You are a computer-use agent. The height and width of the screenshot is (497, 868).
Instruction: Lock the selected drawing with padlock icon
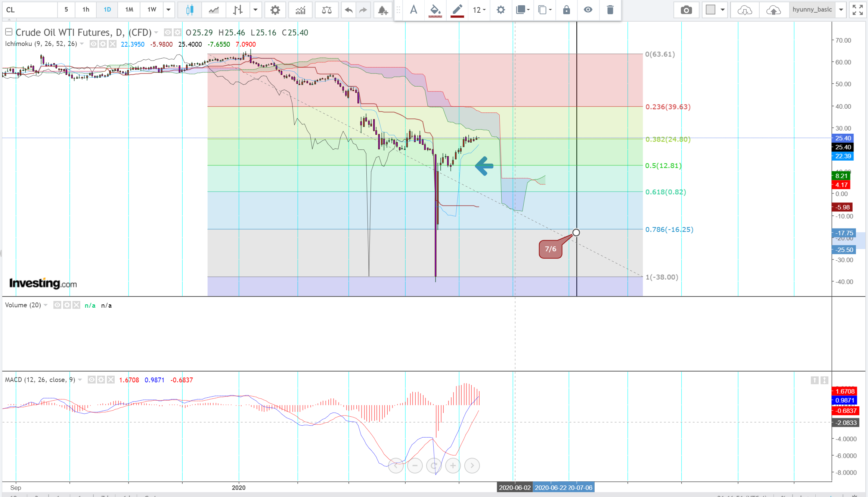(566, 10)
